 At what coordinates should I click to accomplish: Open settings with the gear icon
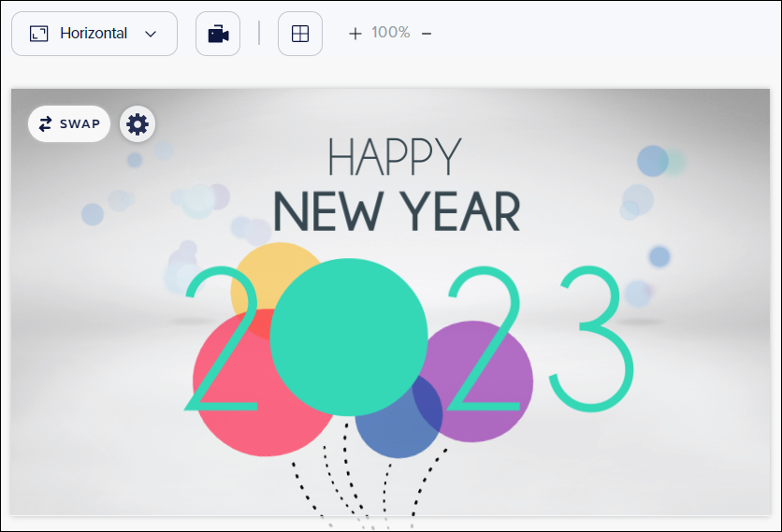pyautogui.click(x=138, y=123)
